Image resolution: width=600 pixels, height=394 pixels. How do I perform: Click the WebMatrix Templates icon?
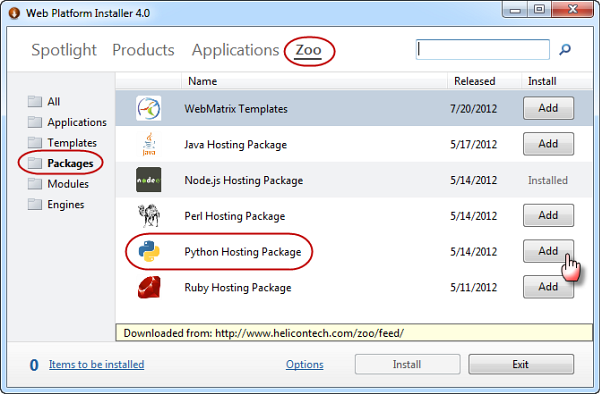148,108
